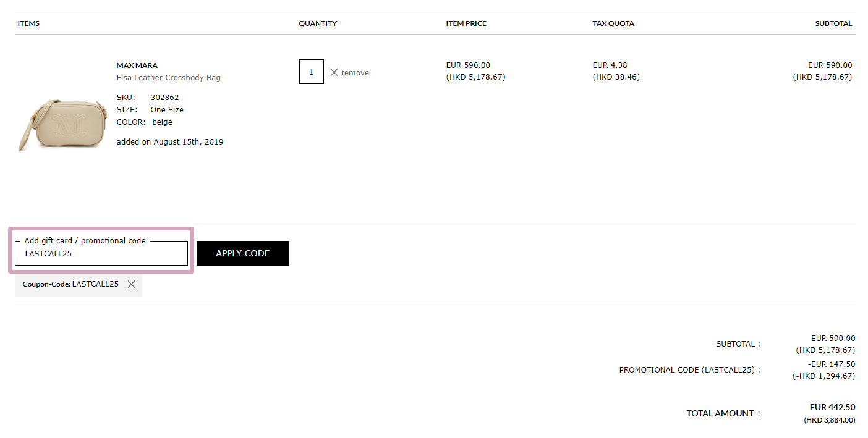Click the TAX QUOTA column header
The width and height of the screenshot is (868, 438).
(x=613, y=23)
